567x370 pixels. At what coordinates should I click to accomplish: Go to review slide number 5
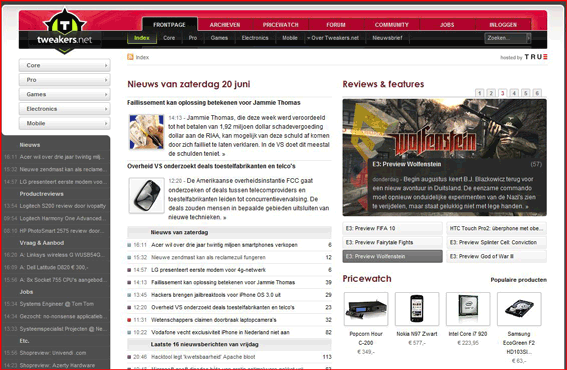coord(526,93)
